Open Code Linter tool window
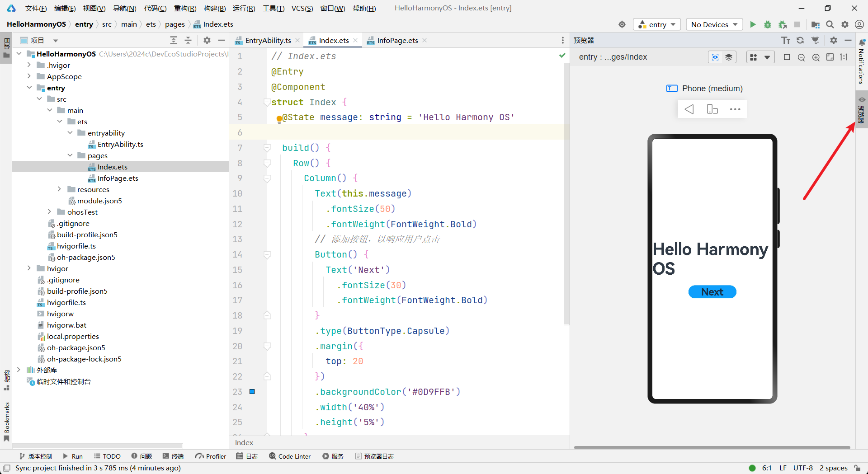 coord(290,456)
